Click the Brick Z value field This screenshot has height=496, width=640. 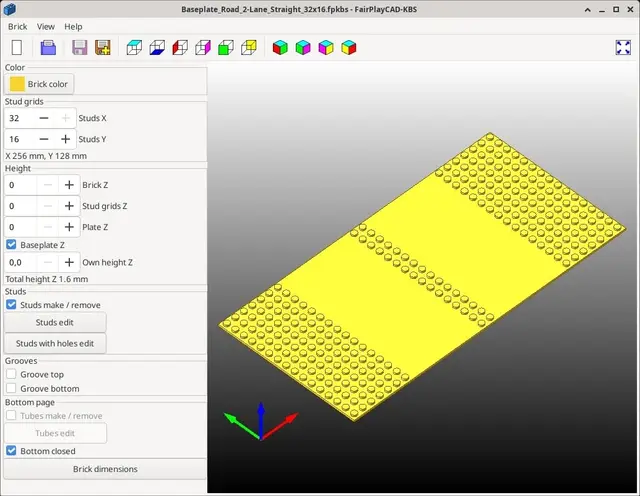click(20, 185)
